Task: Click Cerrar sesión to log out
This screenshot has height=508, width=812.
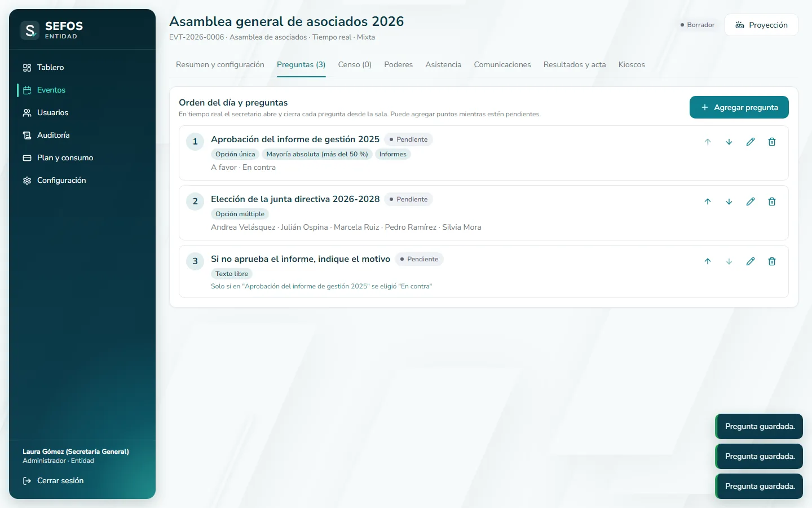Action: pyautogui.click(x=82, y=480)
